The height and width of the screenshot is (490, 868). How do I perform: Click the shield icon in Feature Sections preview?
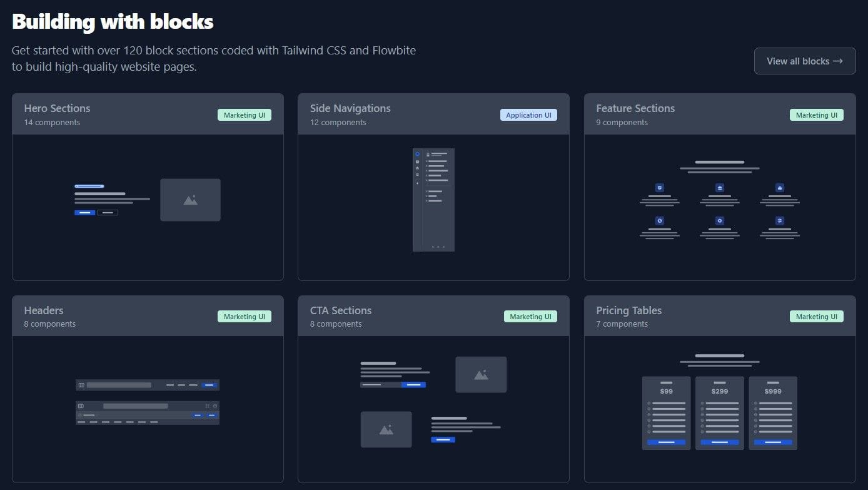(x=660, y=188)
